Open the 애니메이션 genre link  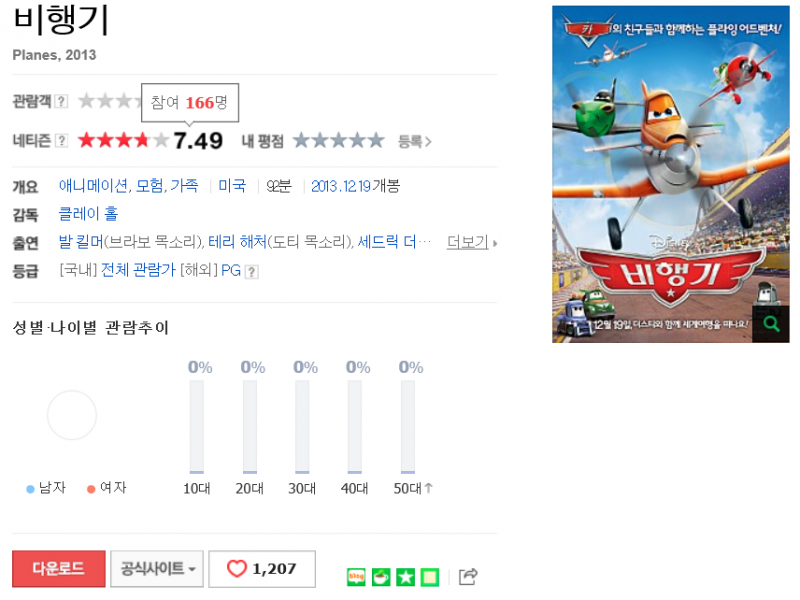(x=93, y=186)
